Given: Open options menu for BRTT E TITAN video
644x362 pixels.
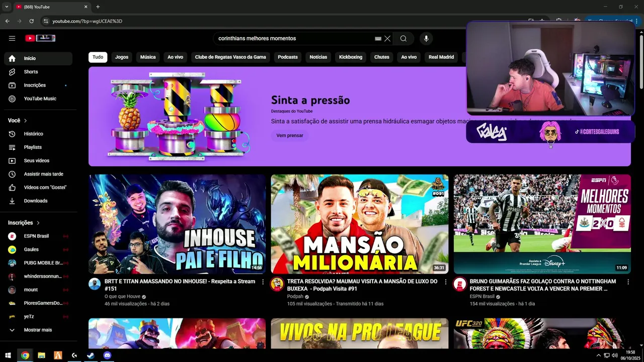Looking at the screenshot, I should tap(263, 282).
